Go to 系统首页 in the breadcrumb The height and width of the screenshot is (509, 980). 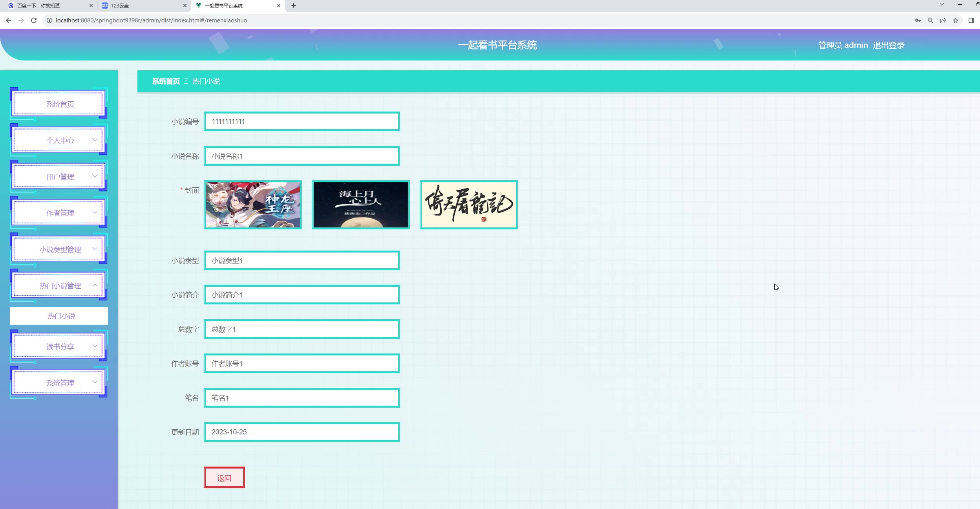click(166, 81)
